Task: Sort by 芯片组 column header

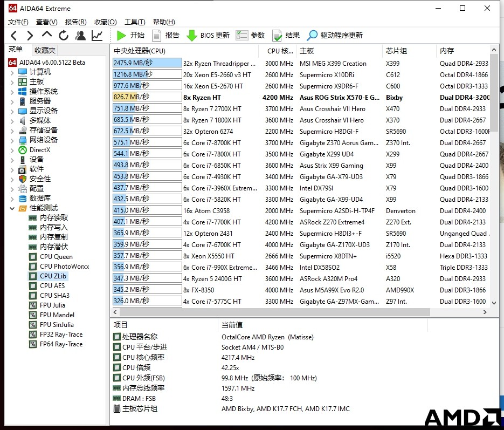Action: 410,51
